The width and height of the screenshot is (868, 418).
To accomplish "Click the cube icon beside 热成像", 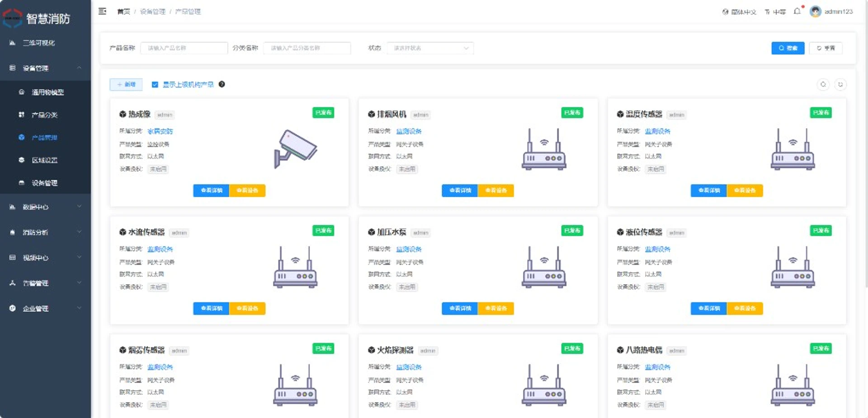I will [123, 114].
